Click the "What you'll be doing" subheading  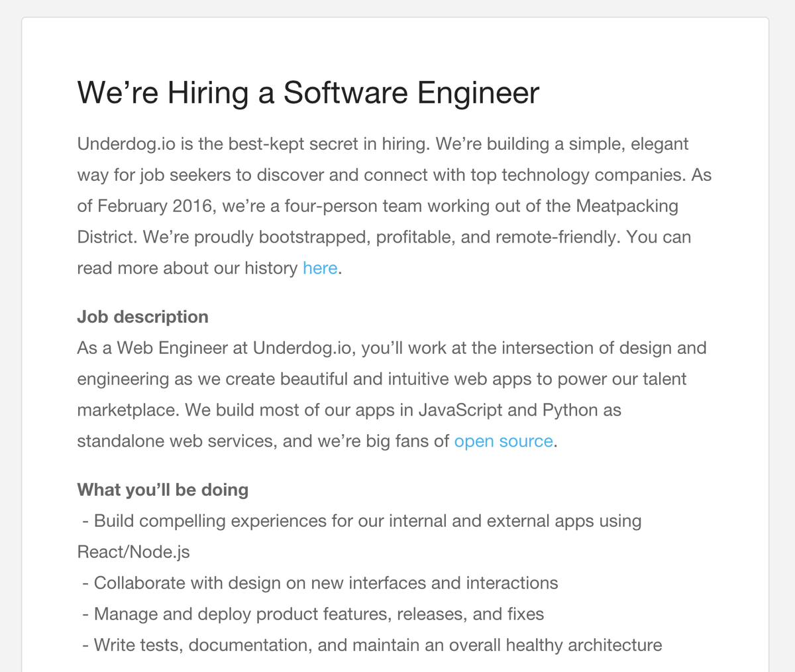click(x=162, y=490)
